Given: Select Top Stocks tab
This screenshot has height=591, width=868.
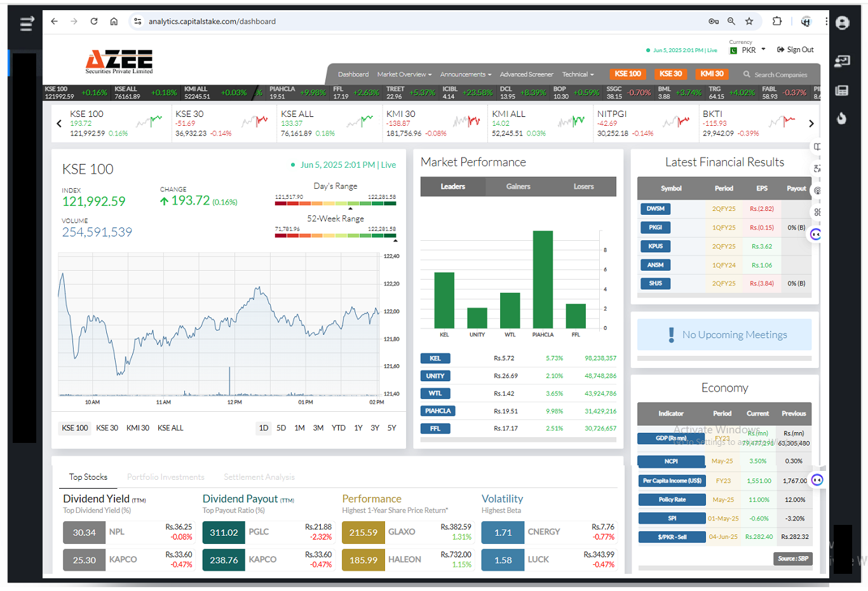Looking at the screenshot, I should coord(88,477).
